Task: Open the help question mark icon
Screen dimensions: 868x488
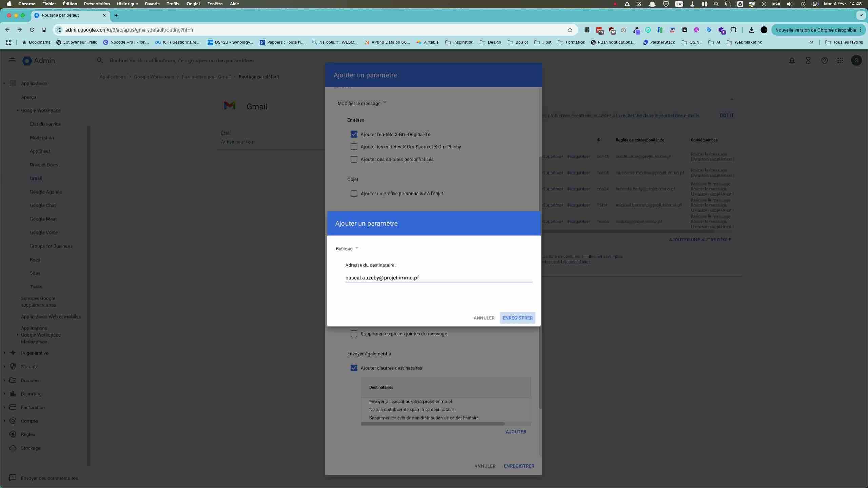Action: [825, 60]
